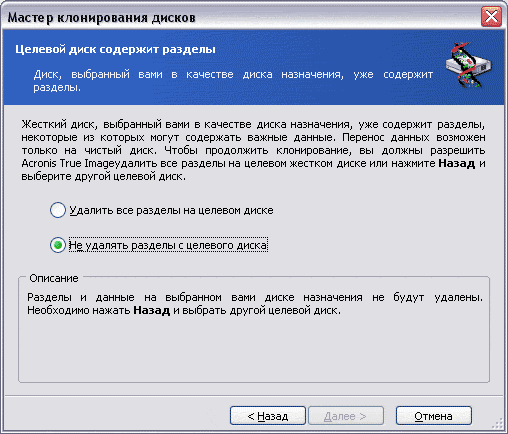Image resolution: width=508 pixels, height=434 pixels.
Task: Click the bold word 'Назад' in the description box
Action: (x=152, y=310)
